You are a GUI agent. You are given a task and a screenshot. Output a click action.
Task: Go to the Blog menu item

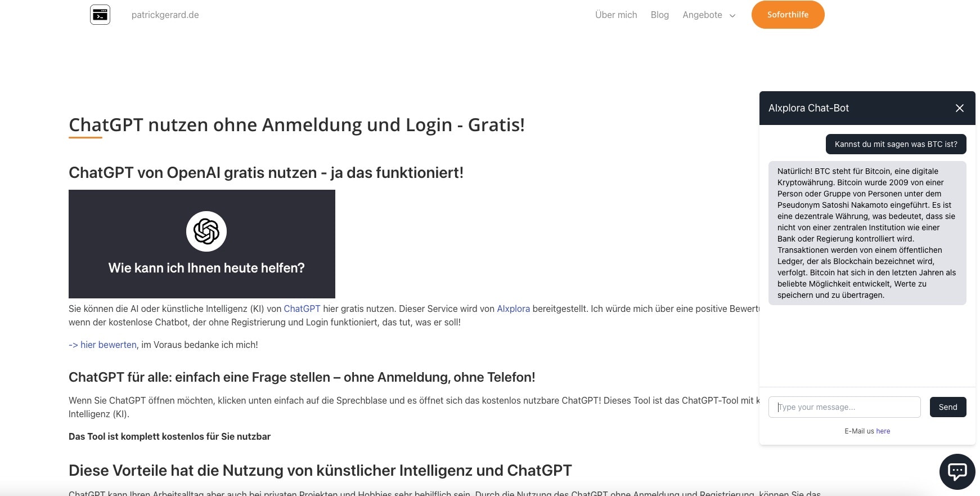(660, 15)
